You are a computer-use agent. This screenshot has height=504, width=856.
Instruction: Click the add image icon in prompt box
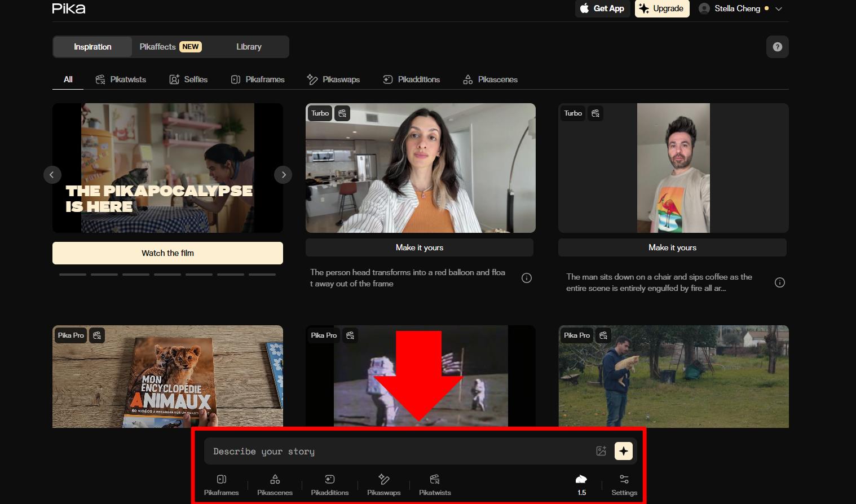point(601,451)
